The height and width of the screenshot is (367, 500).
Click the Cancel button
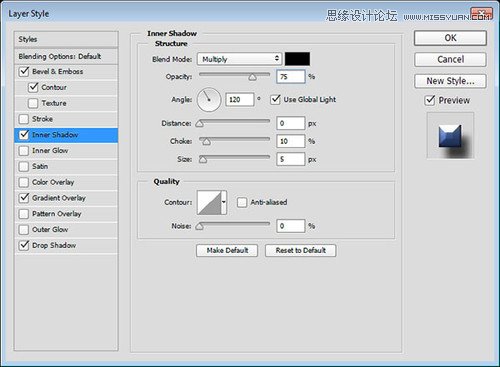[x=450, y=59]
